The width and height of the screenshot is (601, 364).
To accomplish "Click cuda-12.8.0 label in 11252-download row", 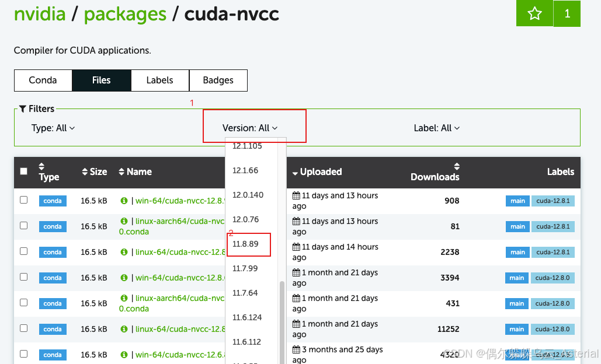I will coord(553,329).
